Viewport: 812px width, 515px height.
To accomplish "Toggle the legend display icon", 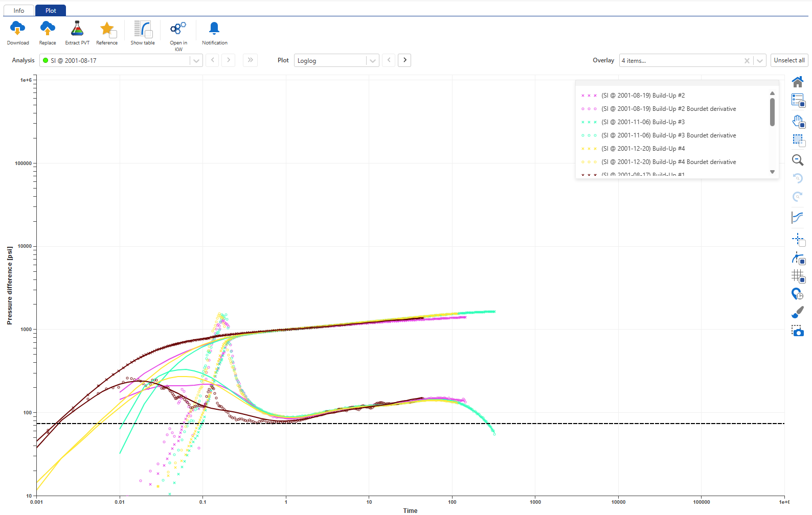I will tap(798, 100).
